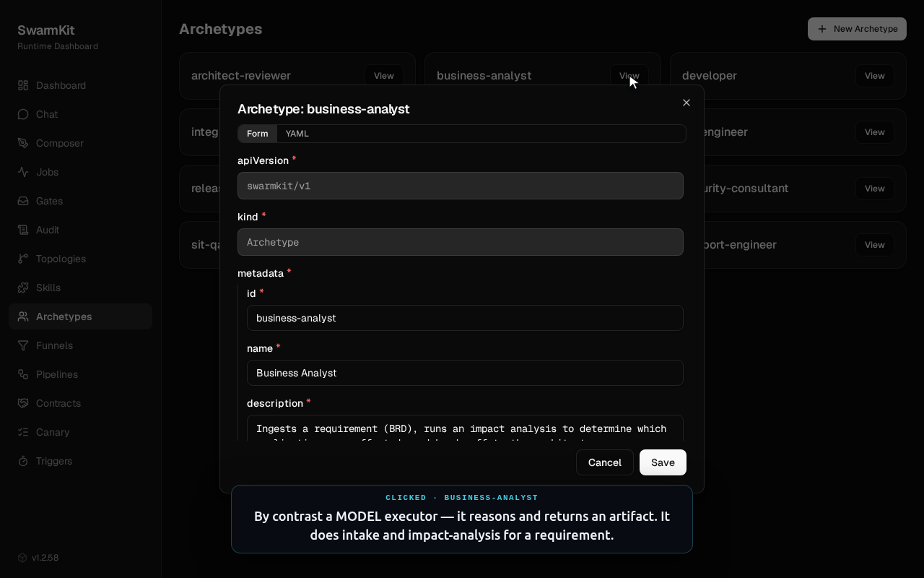Go to Jobs in the sidebar

80,172
